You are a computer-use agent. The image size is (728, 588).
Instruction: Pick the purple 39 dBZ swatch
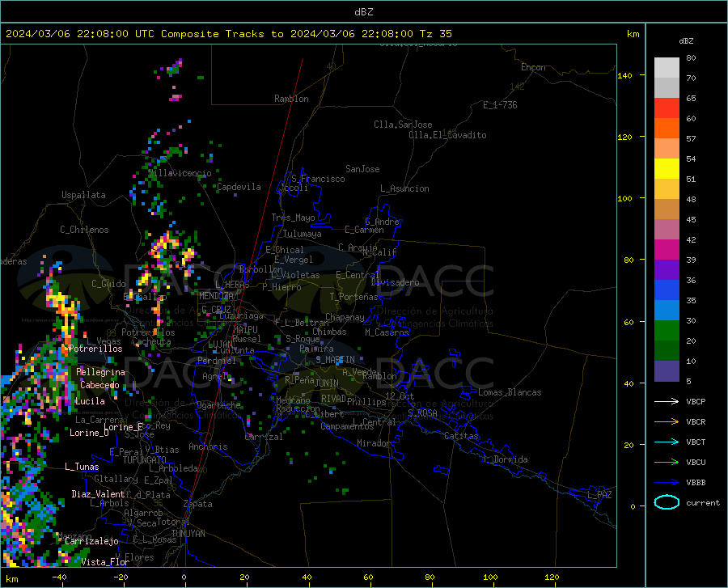pos(667,270)
